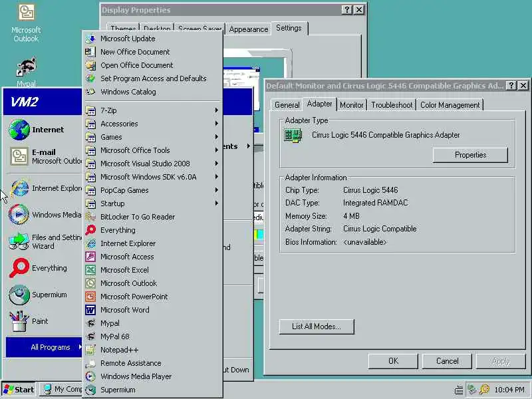Viewport: 532px width, 399px height.
Task: Click help button in adapter dialog title bar
Action: [x=511, y=86]
